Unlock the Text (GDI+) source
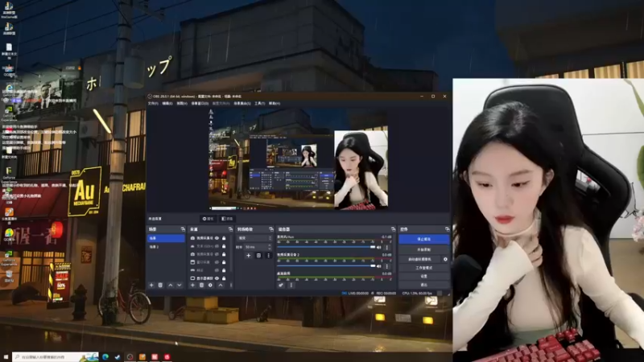 point(224,246)
